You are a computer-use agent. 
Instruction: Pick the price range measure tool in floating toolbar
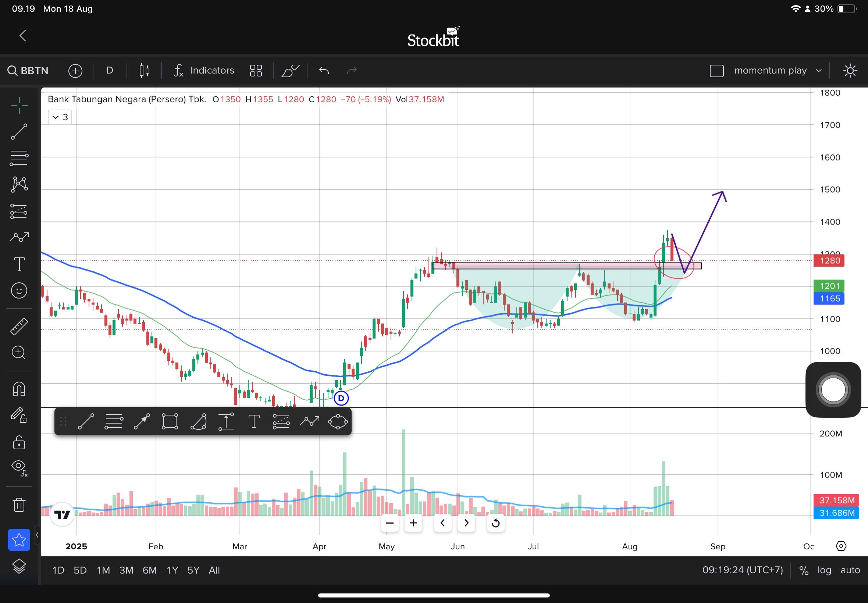pyautogui.click(x=226, y=421)
